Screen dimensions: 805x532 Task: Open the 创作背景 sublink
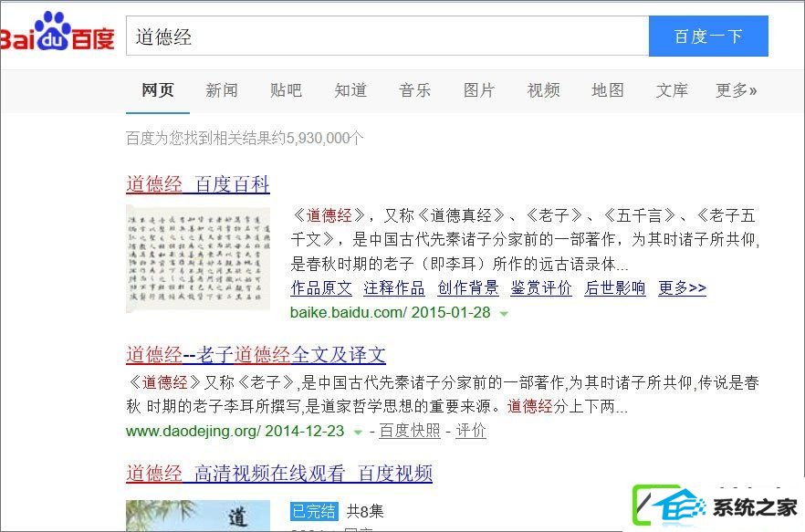pyautogui.click(x=468, y=287)
